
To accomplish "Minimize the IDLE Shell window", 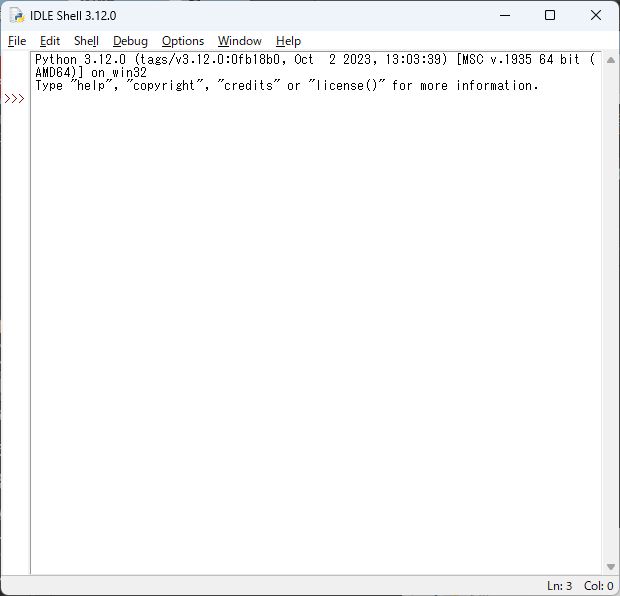I will tap(505, 16).
